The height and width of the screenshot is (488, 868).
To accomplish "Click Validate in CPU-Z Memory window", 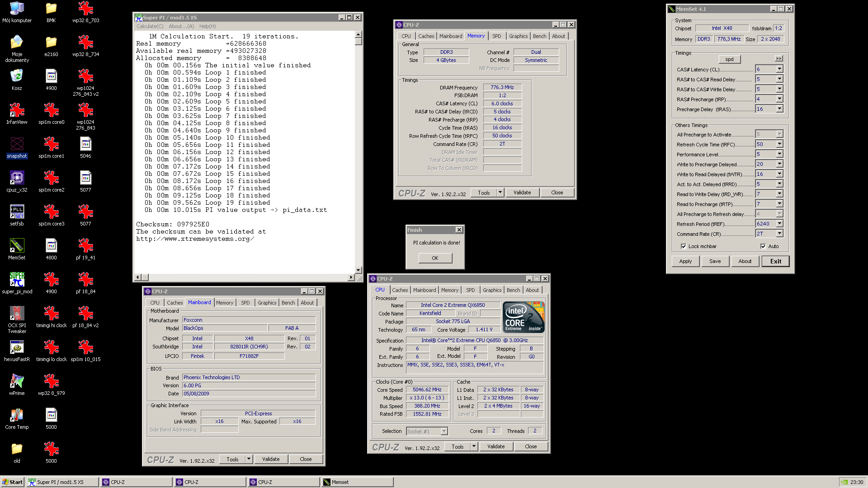I will (522, 192).
